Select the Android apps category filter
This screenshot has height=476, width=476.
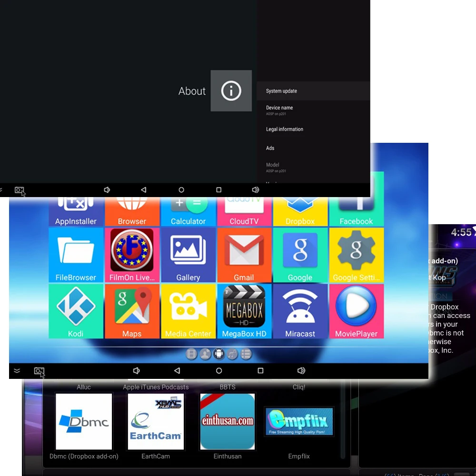[x=219, y=354]
